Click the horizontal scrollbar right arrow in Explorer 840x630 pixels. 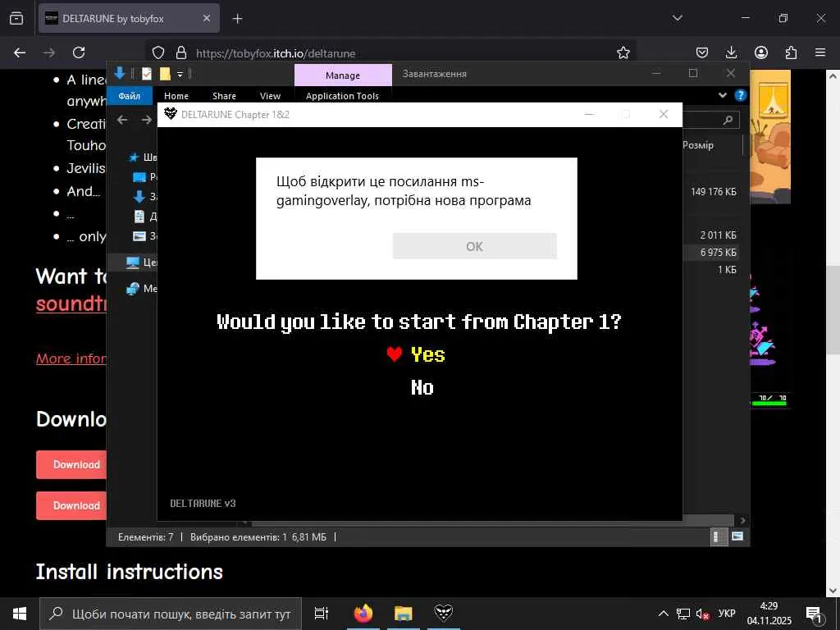coord(742,520)
